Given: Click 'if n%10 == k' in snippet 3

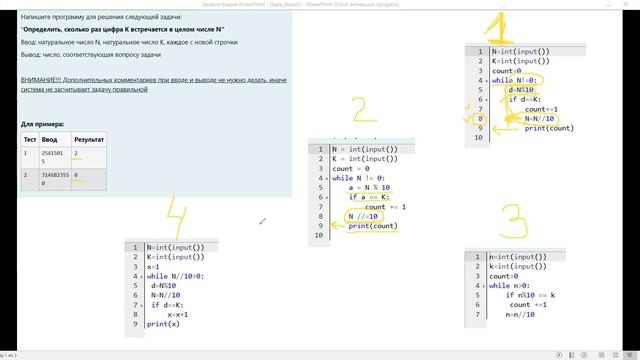Looking at the screenshot, I should coord(530,296).
